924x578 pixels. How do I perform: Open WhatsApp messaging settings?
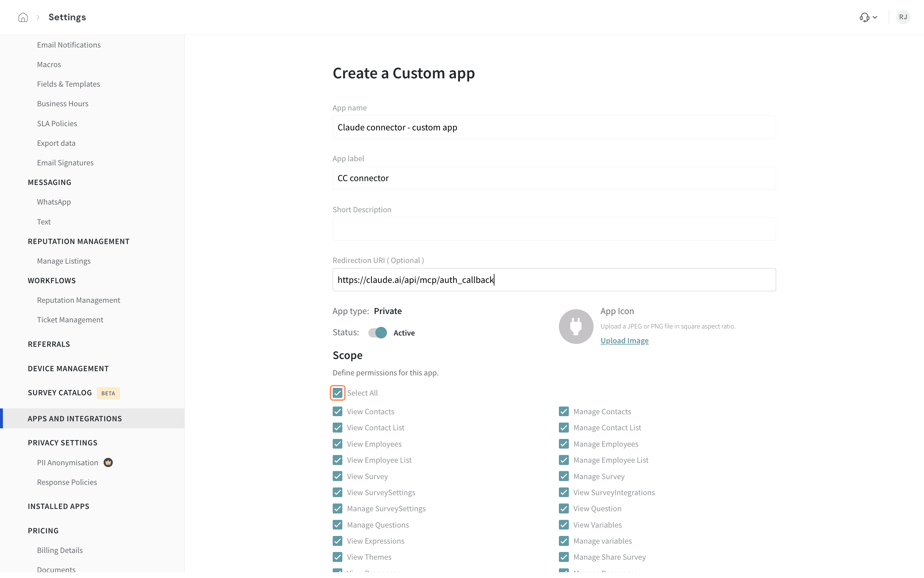point(54,202)
